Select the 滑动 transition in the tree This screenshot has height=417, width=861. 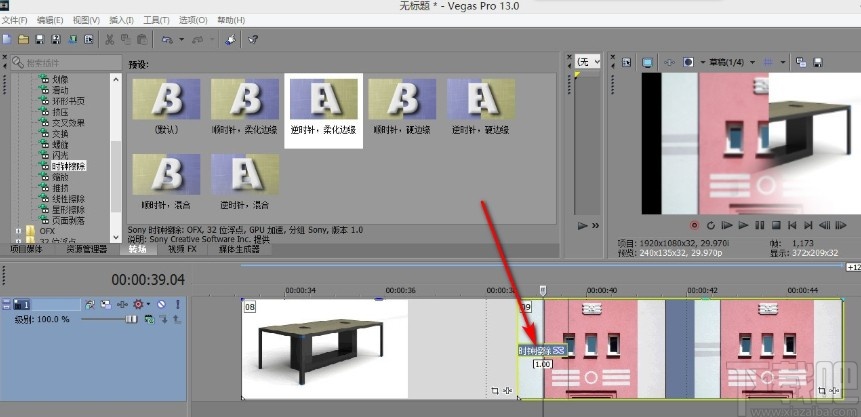[60, 90]
